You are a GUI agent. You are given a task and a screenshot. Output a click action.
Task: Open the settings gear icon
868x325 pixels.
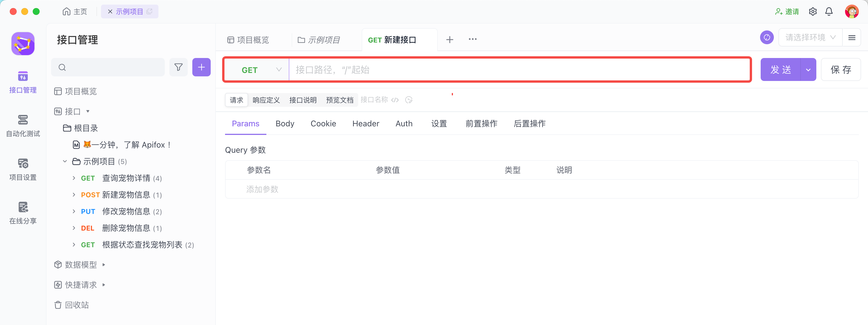[x=812, y=11]
